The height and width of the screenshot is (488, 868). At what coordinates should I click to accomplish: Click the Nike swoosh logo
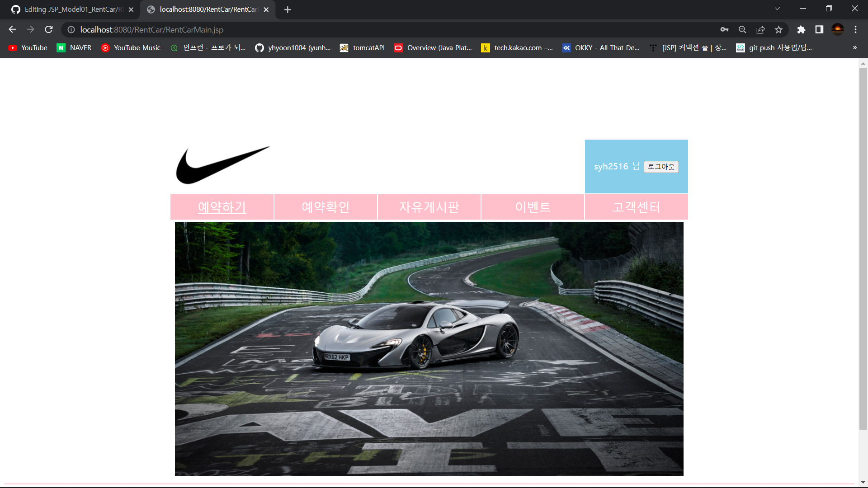click(222, 165)
